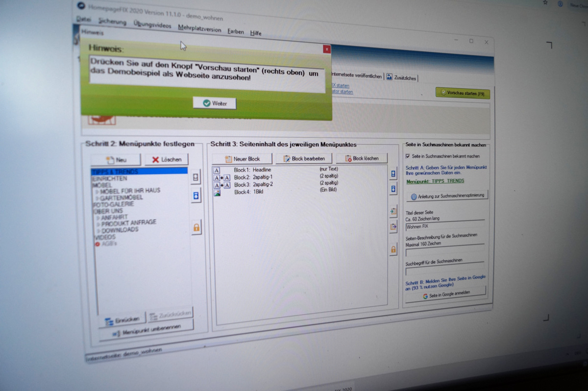Select ÜBER UNS menu entry
Image resolution: width=588 pixels, height=391 pixels.
108,210
